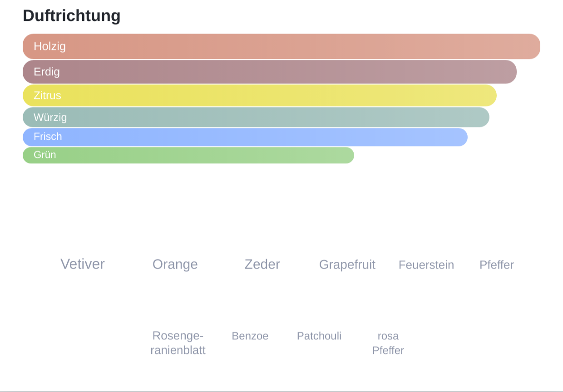Click the Duftrichtung heading
Image resolution: width=563 pixels, height=392 pixels.
pyautogui.click(x=72, y=15)
